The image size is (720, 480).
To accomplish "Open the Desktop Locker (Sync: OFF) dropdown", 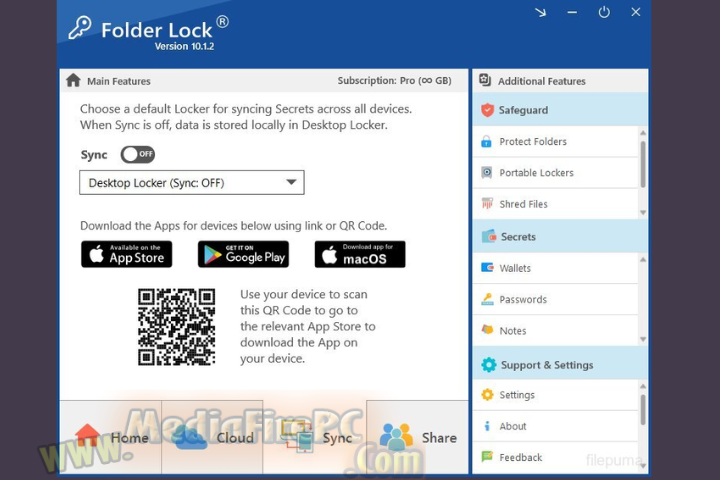I will pos(191,183).
